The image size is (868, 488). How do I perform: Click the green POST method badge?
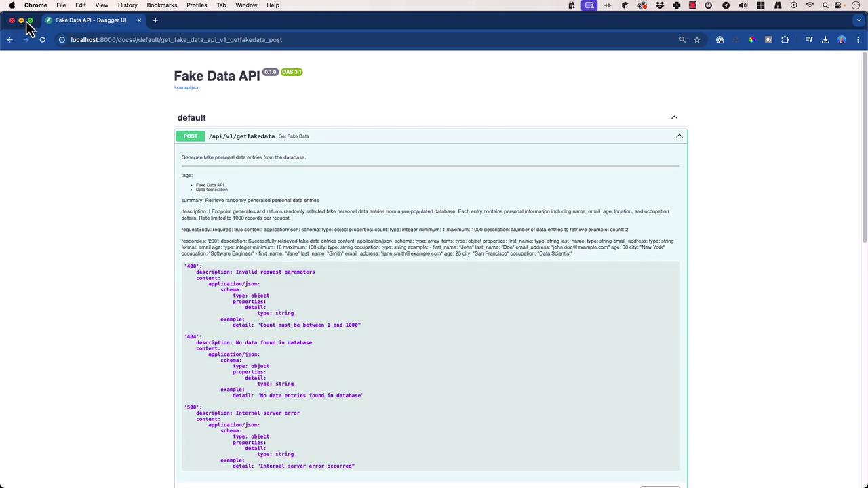(191, 136)
